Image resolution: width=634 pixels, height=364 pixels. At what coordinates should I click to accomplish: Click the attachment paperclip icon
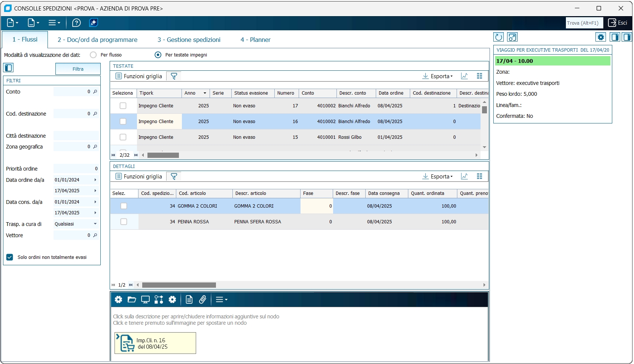202,299
